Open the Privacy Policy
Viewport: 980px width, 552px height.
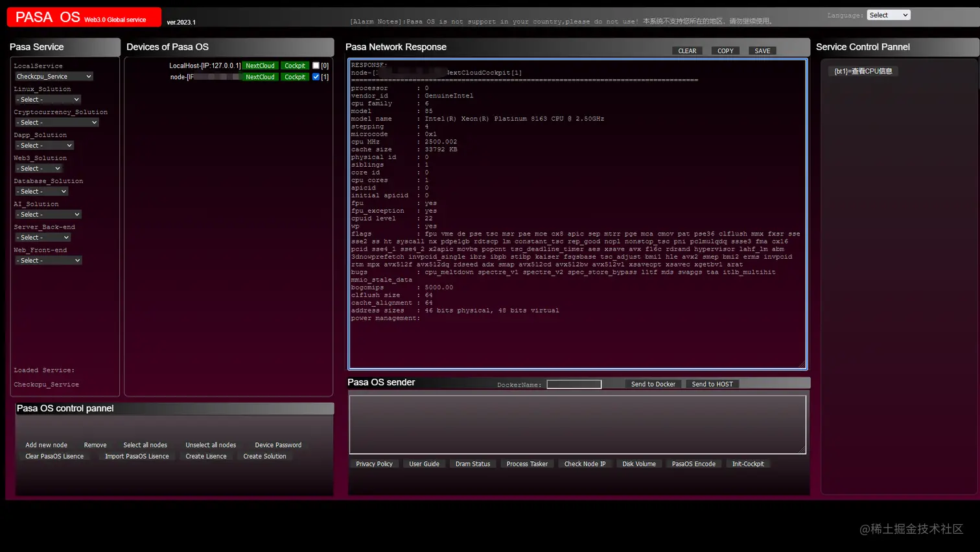(x=374, y=464)
